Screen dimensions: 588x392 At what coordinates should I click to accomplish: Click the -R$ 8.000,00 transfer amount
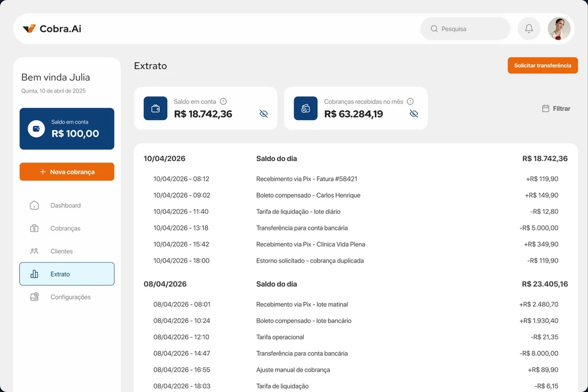click(x=539, y=353)
